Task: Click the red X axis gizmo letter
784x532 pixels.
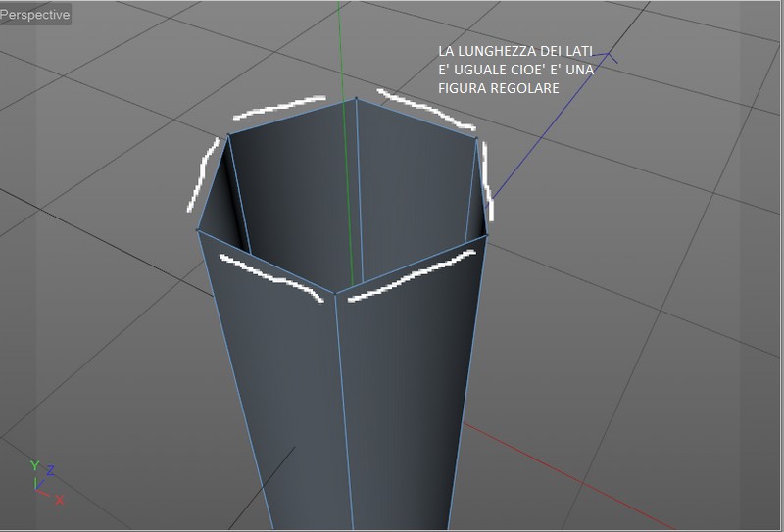Action: [x=60, y=500]
